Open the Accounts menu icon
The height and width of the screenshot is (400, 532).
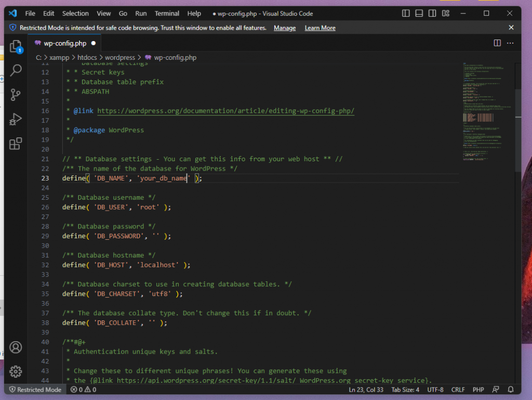click(16, 347)
